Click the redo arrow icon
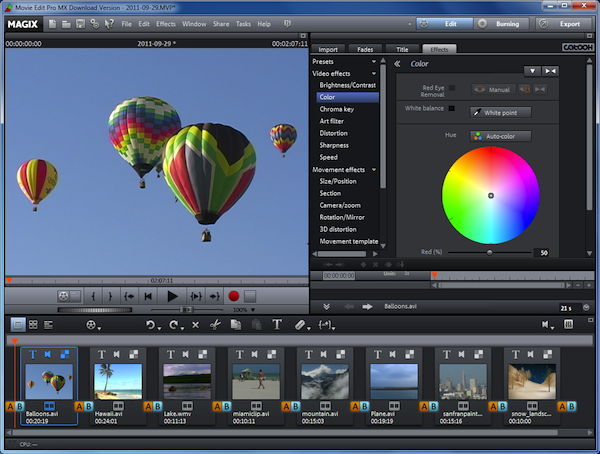 click(x=174, y=325)
